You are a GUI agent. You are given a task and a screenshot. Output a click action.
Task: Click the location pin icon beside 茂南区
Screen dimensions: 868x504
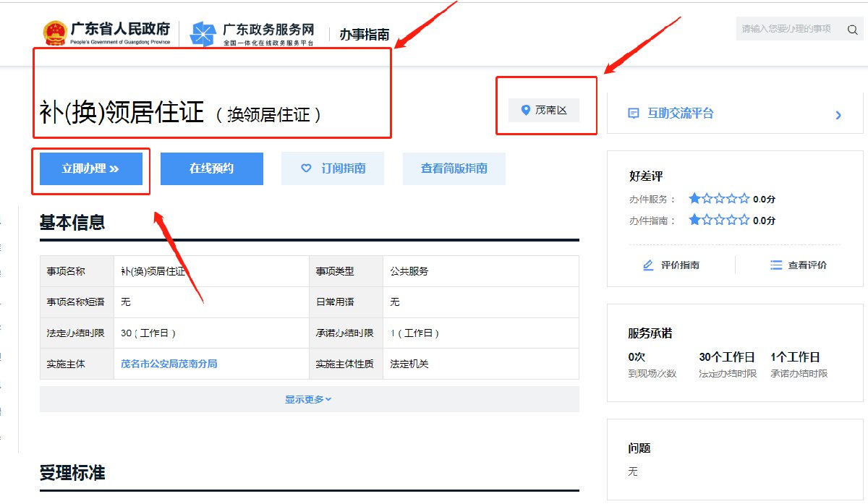pyautogui.click(x=526, y=111)
